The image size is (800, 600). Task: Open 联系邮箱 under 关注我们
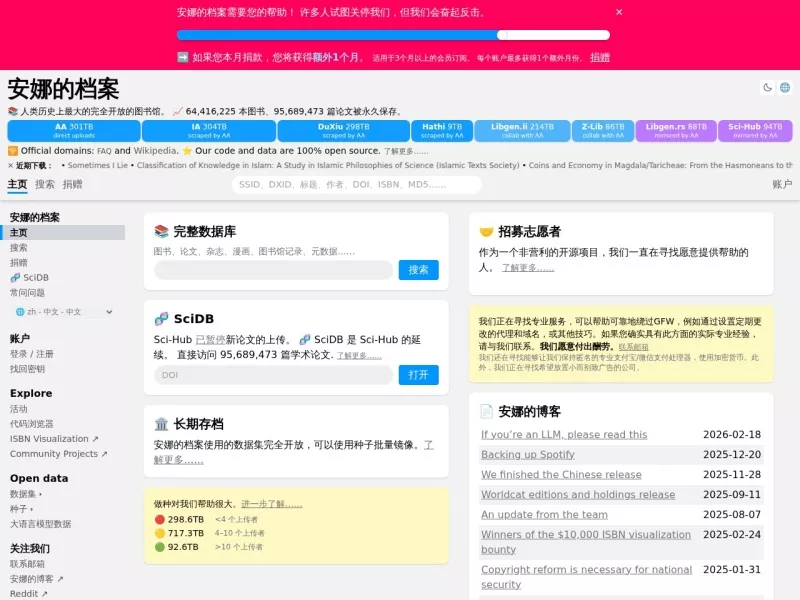click(27, 564)
